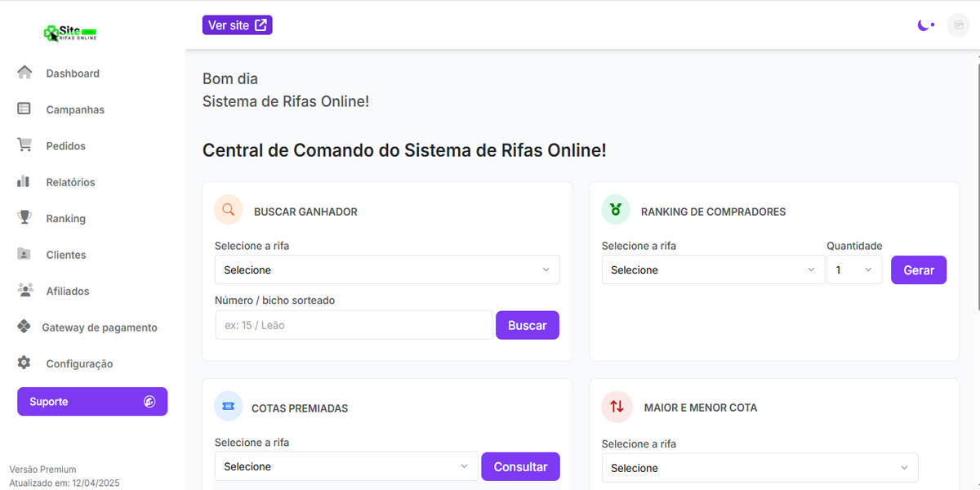980x490 pixels.
Task: Click the Dashboard home icon in sidebar
Action: 24,73
